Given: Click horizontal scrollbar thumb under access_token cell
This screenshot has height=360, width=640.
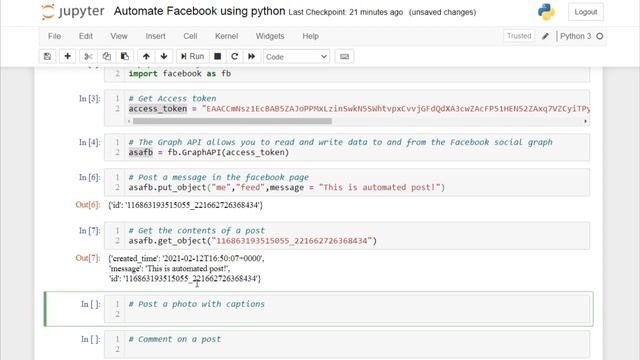Looking at the screenshot, I should coord(232,121).
